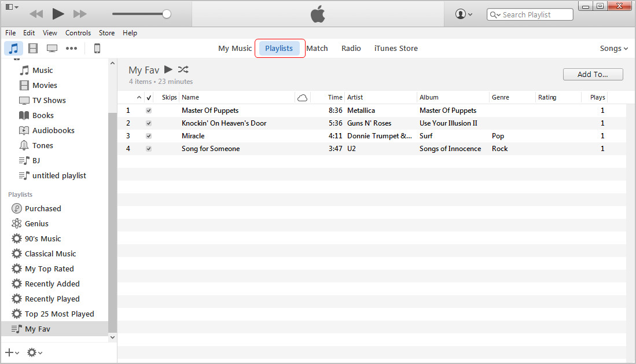Click the Search Playlist field
Image resolution: width=636 pixels, height=364 pixels.
click(530, 14)
